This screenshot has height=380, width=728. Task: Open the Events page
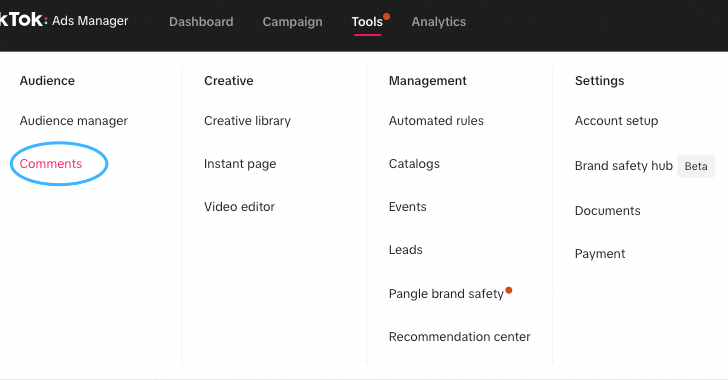[x=407, y=207]
